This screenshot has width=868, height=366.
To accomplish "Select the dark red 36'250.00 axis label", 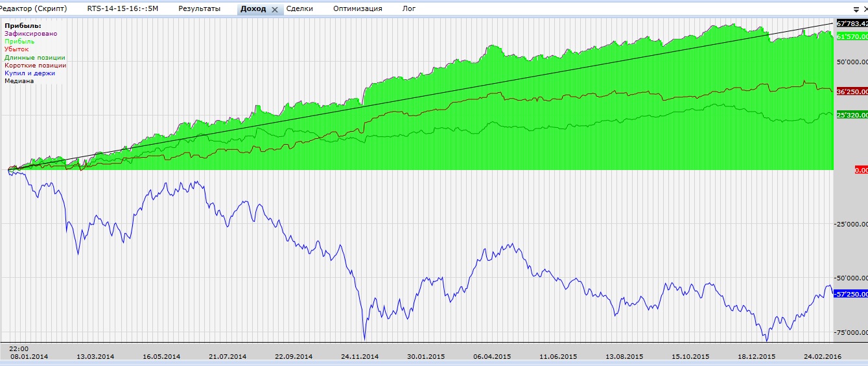I will pyautogui.click(x=852, y=91).
